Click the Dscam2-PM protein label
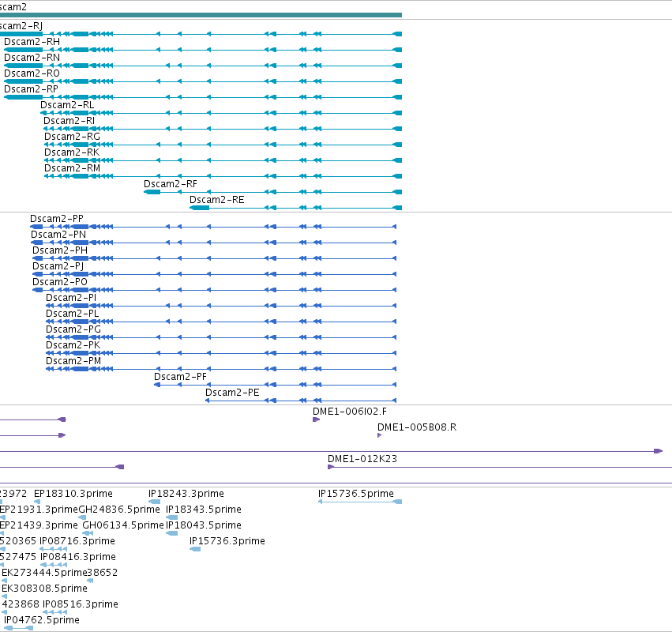 (73, 361)
